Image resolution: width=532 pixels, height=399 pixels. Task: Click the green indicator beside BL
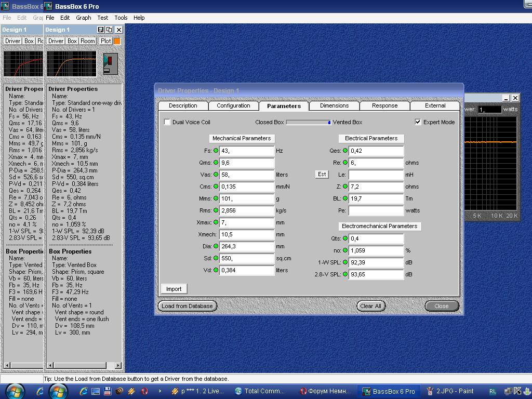[345, 198]
